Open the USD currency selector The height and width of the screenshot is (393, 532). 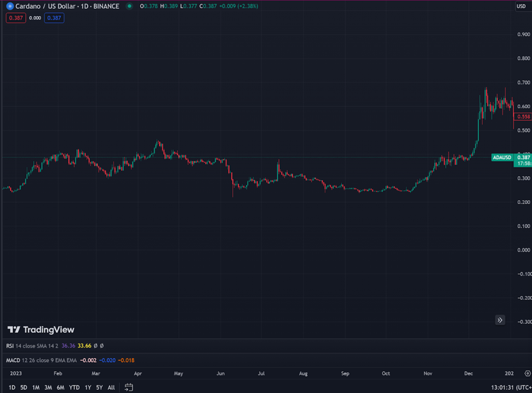tap(521, 7)
